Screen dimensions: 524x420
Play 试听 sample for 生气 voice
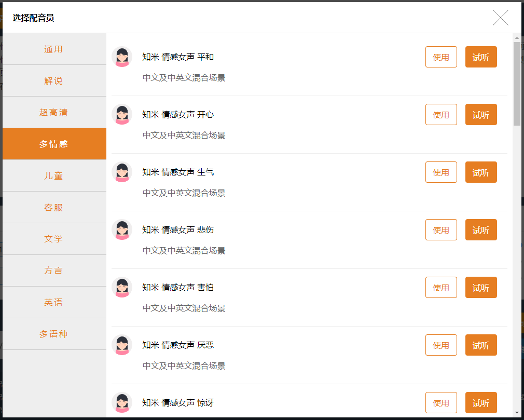tap(481, 172)
